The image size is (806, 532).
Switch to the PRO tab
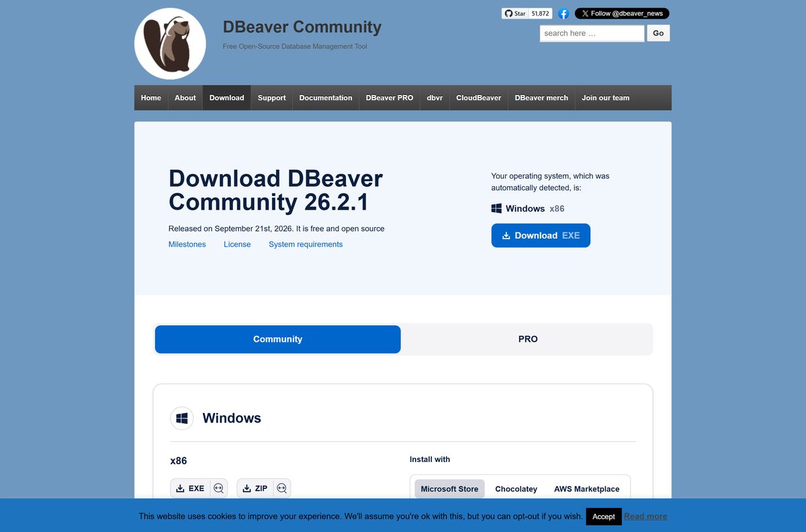coord(528,339)
